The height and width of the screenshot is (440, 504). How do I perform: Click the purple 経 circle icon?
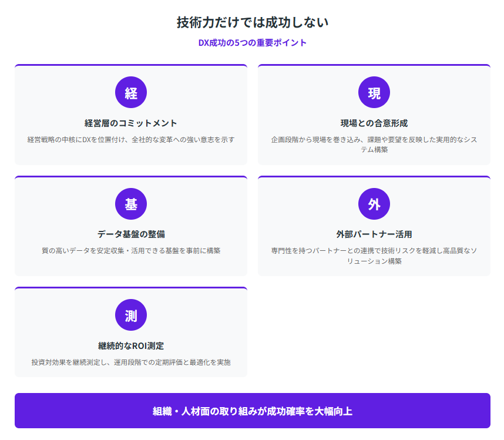tap(131, 93)
